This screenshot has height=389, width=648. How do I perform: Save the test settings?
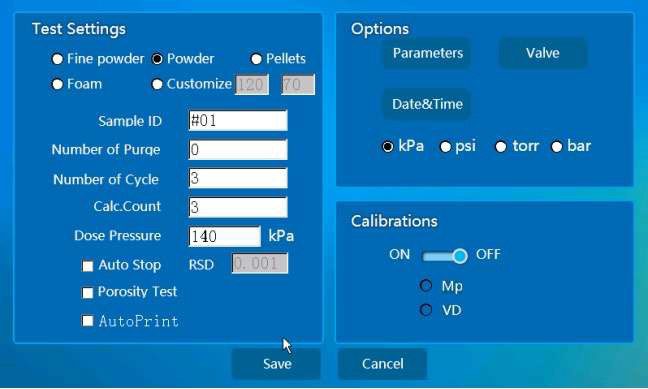tap(276, 364)
